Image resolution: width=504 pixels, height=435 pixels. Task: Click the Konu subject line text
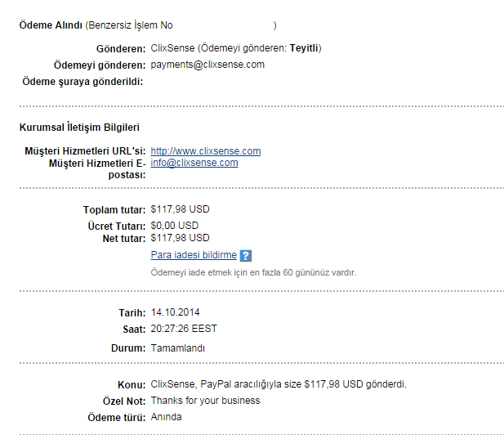click(x=279, y=384)
